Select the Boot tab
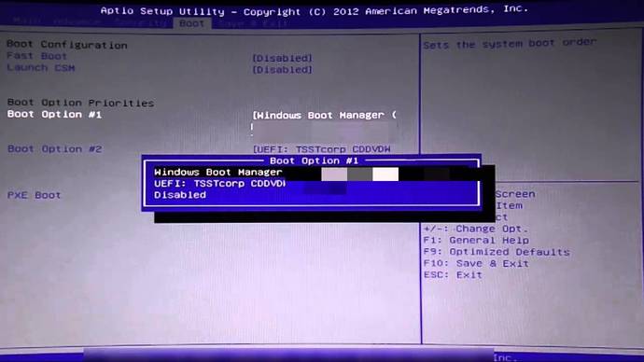Viewport: 644px width, 362px height. pos(192,23)
